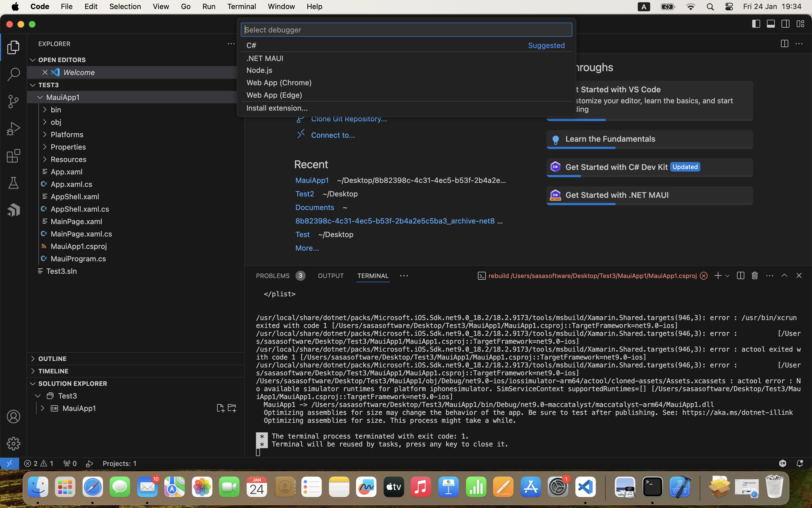
Task: Click the debug launch status bar icon
Action: point(89,463)
